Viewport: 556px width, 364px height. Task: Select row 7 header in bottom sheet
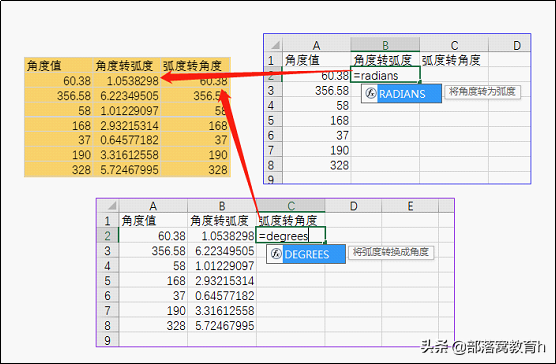click(108, 310)
